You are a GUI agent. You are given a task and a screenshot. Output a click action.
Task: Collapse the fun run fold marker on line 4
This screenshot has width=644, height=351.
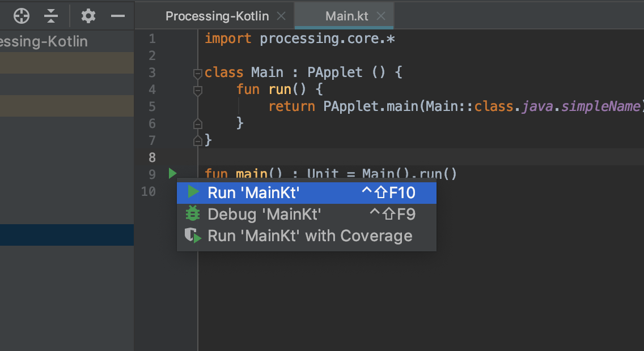[197, 89]
